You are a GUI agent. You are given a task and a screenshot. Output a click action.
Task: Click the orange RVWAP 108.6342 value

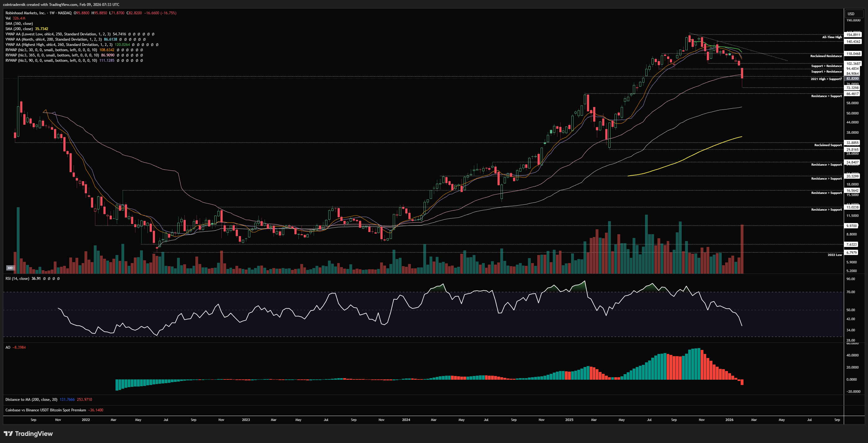click(x=107, y=50)
